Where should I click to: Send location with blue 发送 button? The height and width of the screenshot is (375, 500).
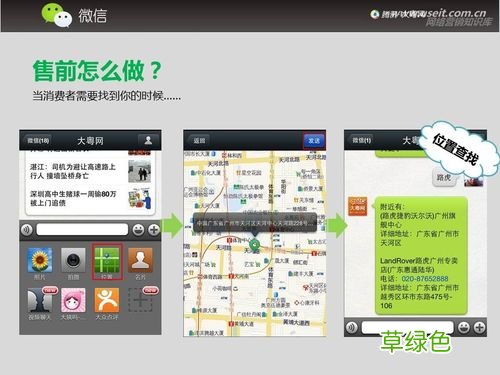coord(314,141)
